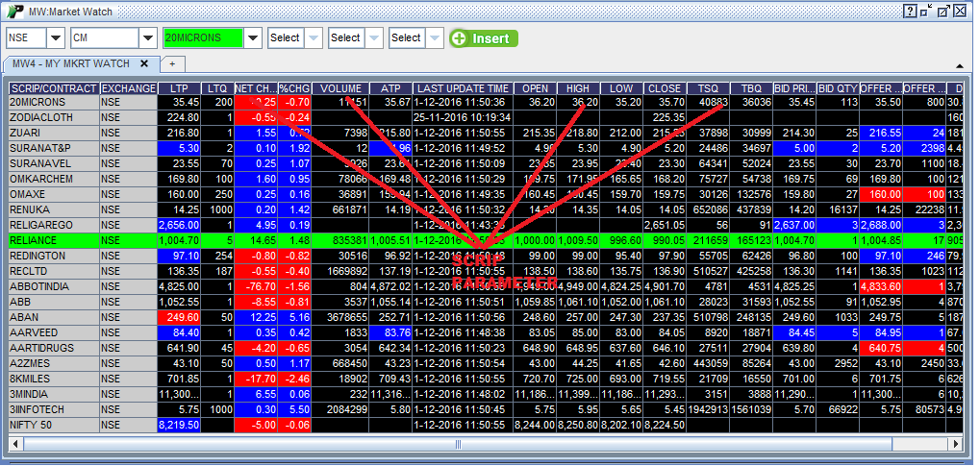The width and height of the screenshot is (980, 466).
Task: Open the NSE exchange dropdown
Action: 55,37
